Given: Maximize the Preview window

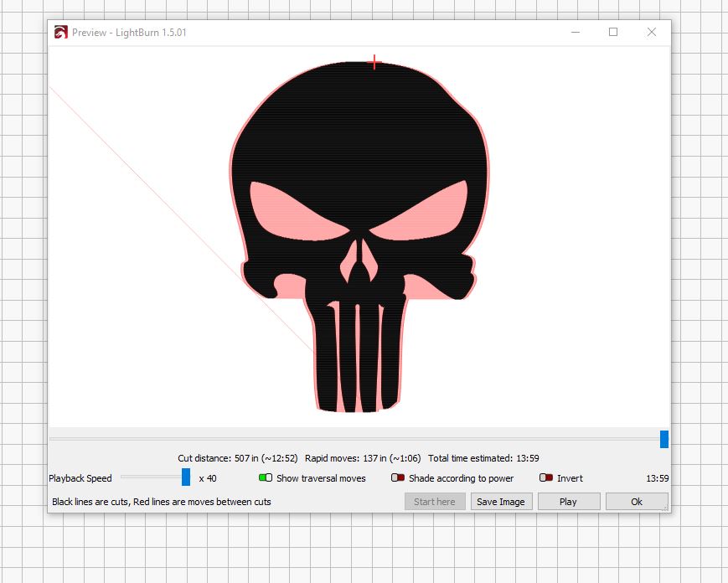Looking at the screenshot, I should click(x=613, y=32).
